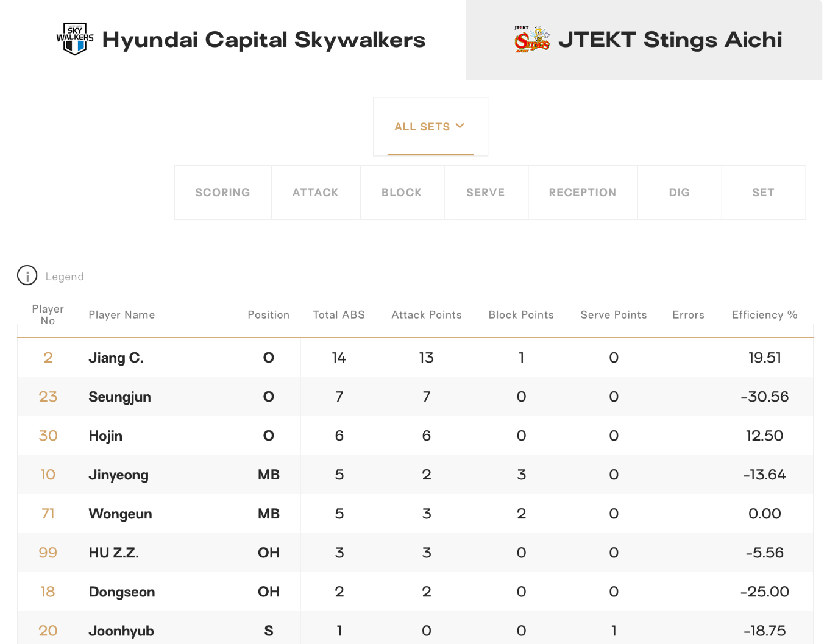Open the BLOCK statistics tab

pyautogui.click(x=402, y=193)
